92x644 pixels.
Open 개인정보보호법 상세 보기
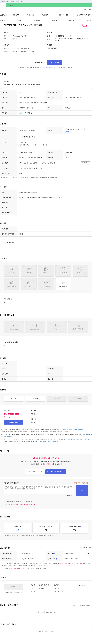35,472
